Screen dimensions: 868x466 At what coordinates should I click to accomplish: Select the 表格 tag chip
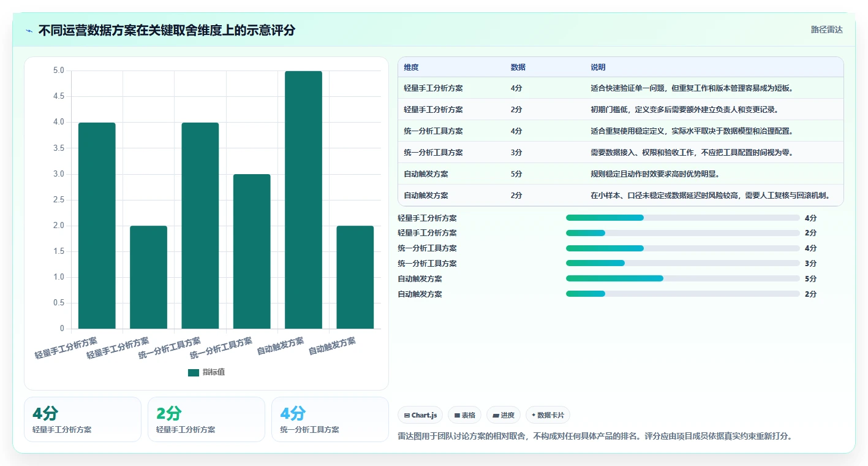(465, 415)
